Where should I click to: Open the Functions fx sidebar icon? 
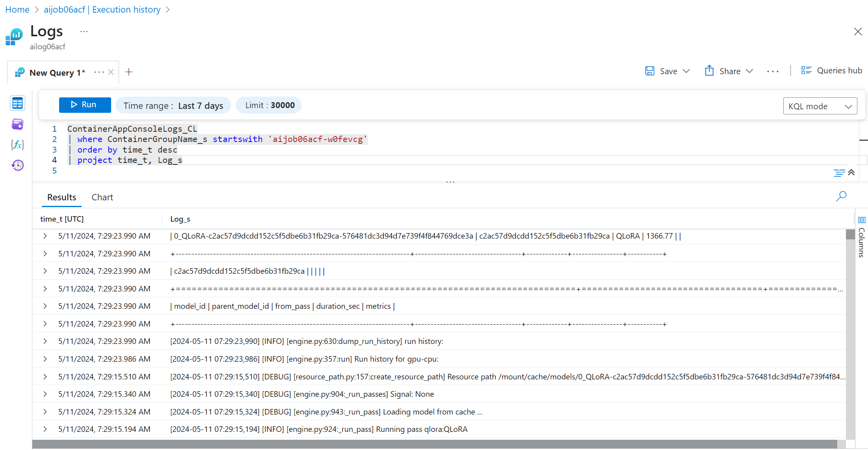(x=17, y=145)
